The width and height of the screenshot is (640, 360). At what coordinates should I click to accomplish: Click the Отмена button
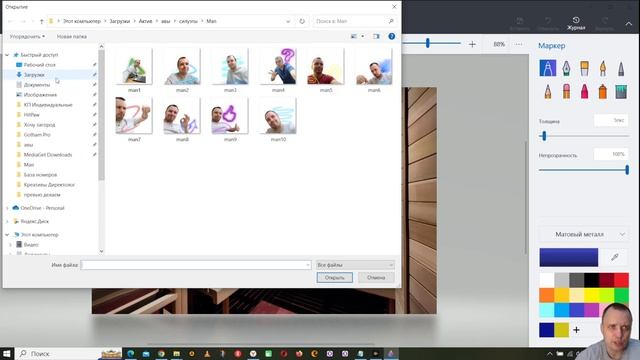376,278
